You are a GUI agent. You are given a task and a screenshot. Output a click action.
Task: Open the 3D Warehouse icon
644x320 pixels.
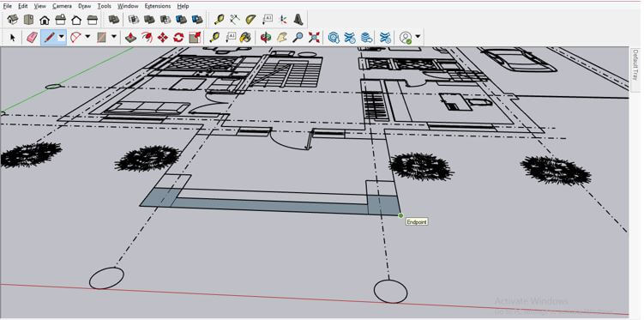pyautogui.click(x=334, y=38)
